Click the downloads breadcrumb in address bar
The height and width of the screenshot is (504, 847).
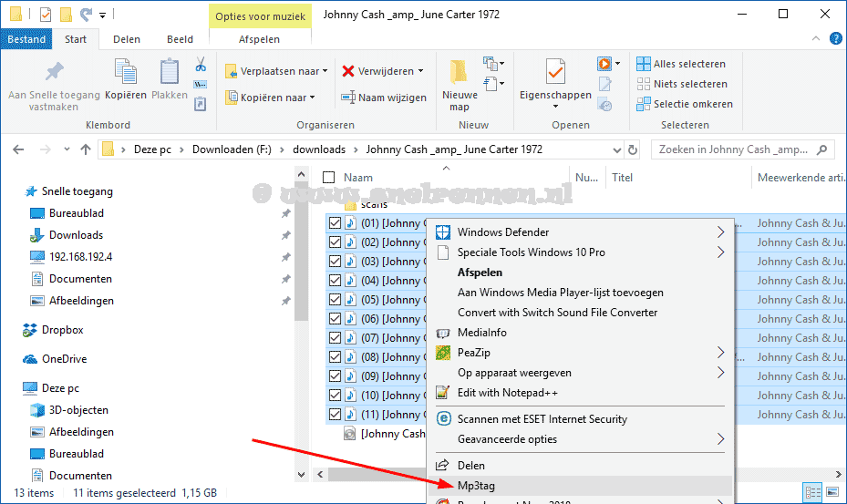tap(319, 149)
